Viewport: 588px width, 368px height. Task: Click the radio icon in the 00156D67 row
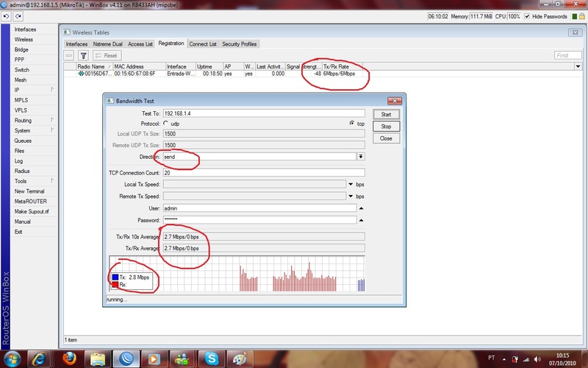(81, 74)
